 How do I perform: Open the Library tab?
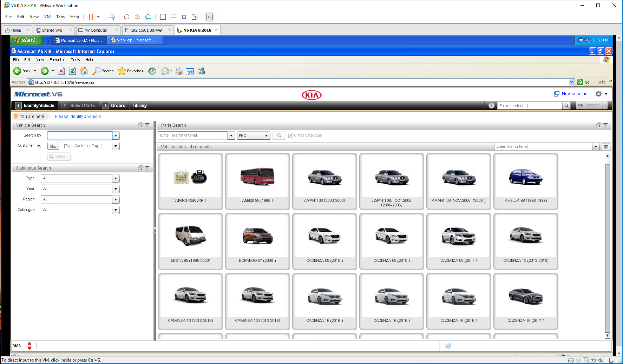[139, 106]
